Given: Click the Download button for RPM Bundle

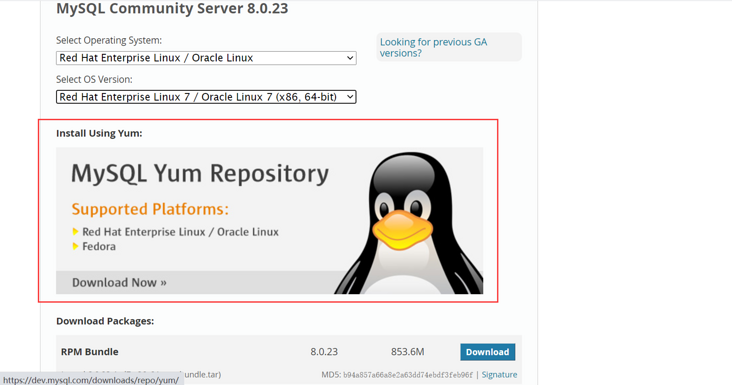Looking at the screenshot, I should coord(487,352).
